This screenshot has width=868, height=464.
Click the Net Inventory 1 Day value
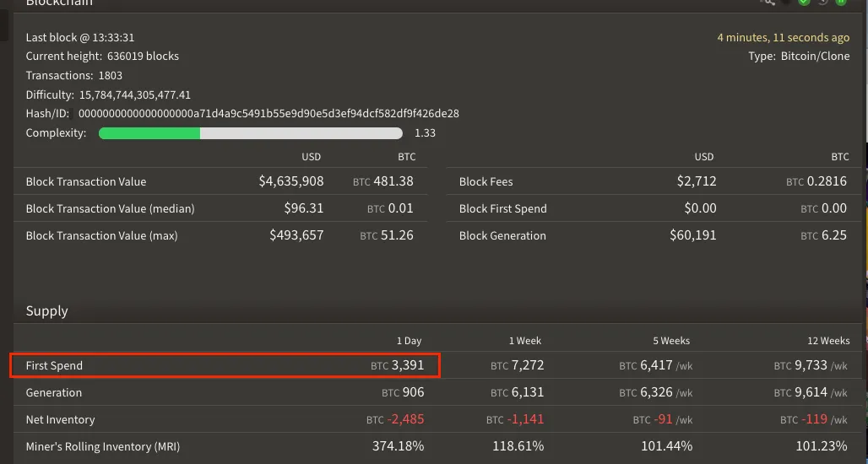[x=395, y=419]
